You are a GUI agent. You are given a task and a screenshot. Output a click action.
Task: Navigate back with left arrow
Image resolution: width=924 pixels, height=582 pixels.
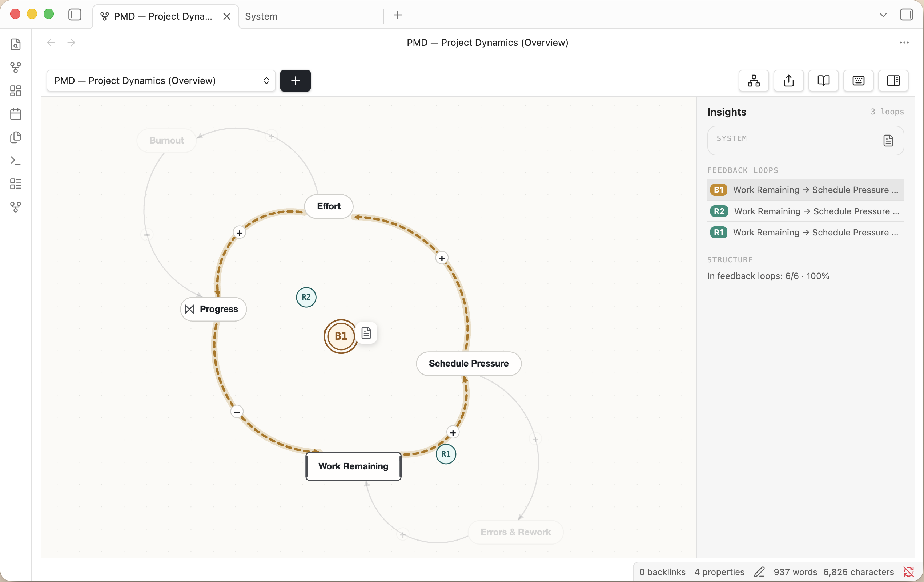coord(51,43)
